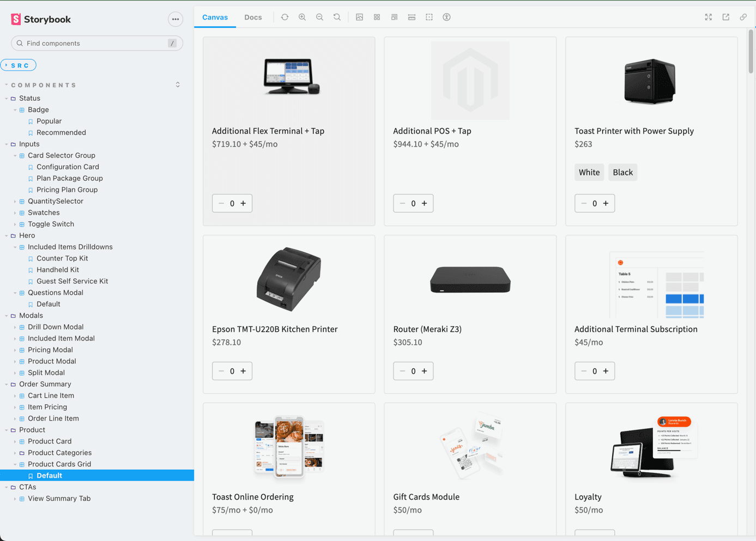The height and width of the screenshot is (541, 756).
Task: Decrease quantity for Router (Meraki Z3)
Action: click(402, 371)
